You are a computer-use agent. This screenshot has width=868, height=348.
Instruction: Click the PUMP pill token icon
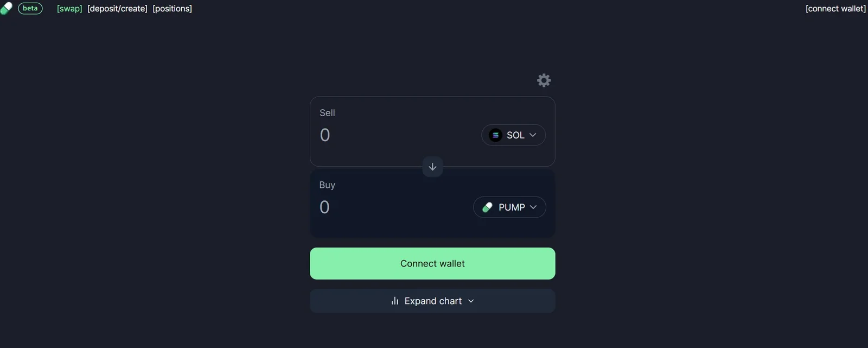click(487, 207)
